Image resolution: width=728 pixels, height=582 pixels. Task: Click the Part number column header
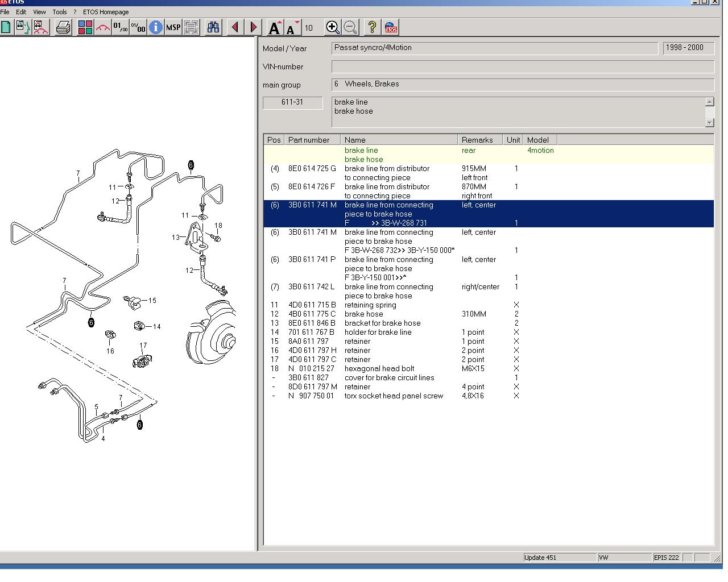[309, 140]
